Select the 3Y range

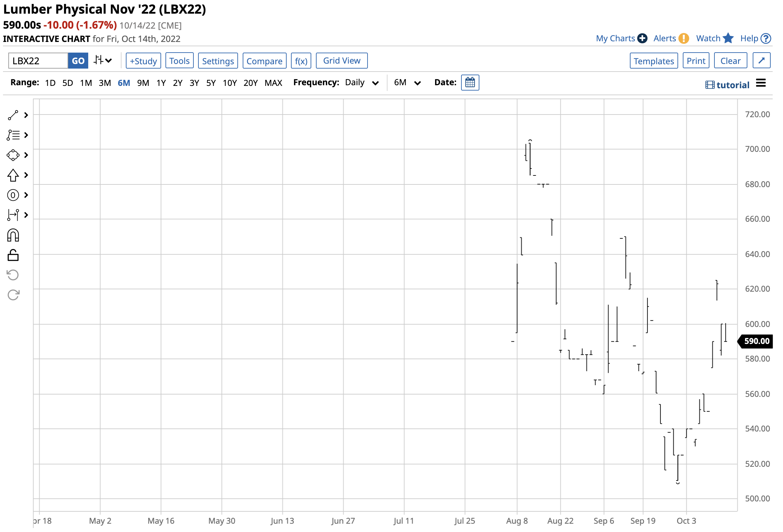tap(194, 83)
